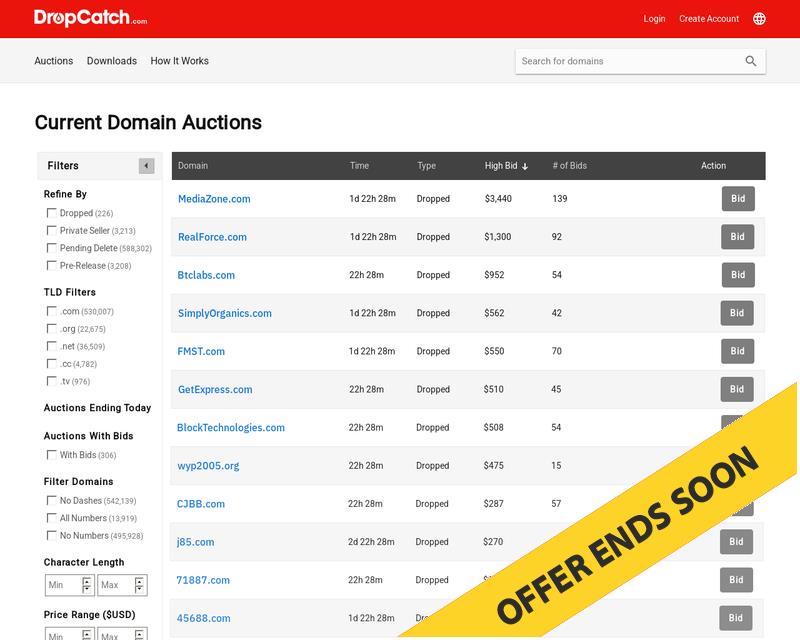This screenshot has height=640, width=800.
Task: Bid on 71887.com
Action: 736,580
